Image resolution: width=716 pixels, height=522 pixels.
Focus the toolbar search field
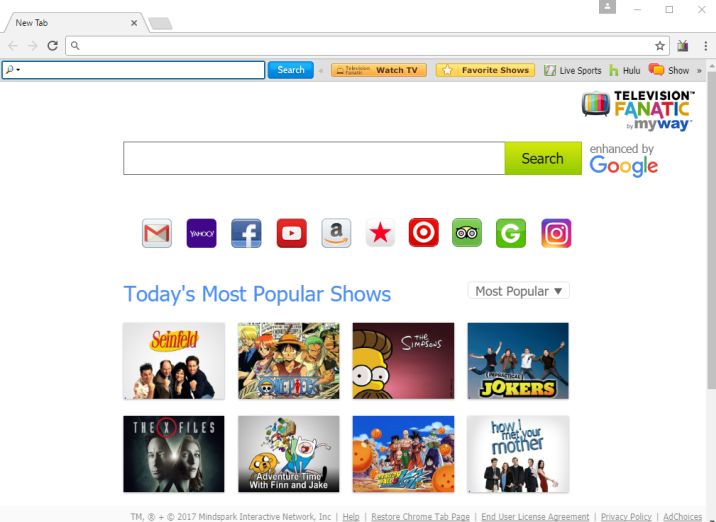(133, 70)
